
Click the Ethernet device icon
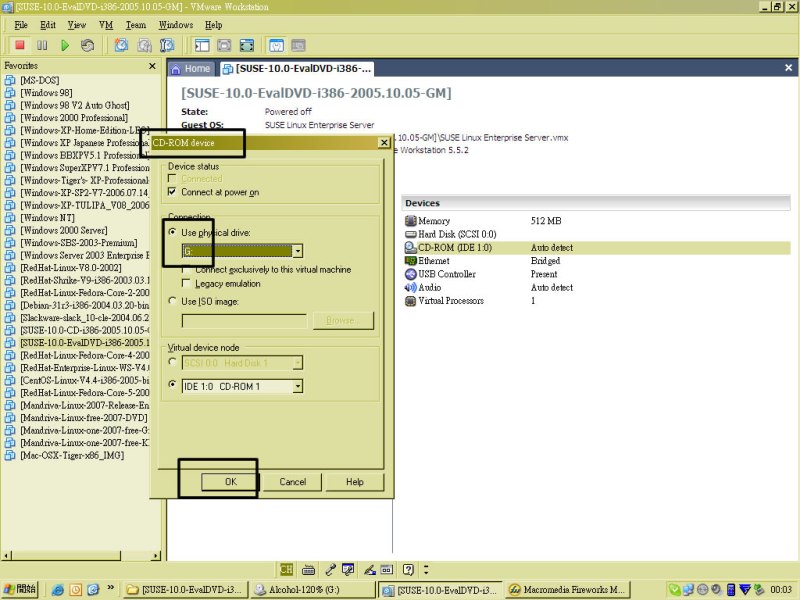click(x=410, y=261)
